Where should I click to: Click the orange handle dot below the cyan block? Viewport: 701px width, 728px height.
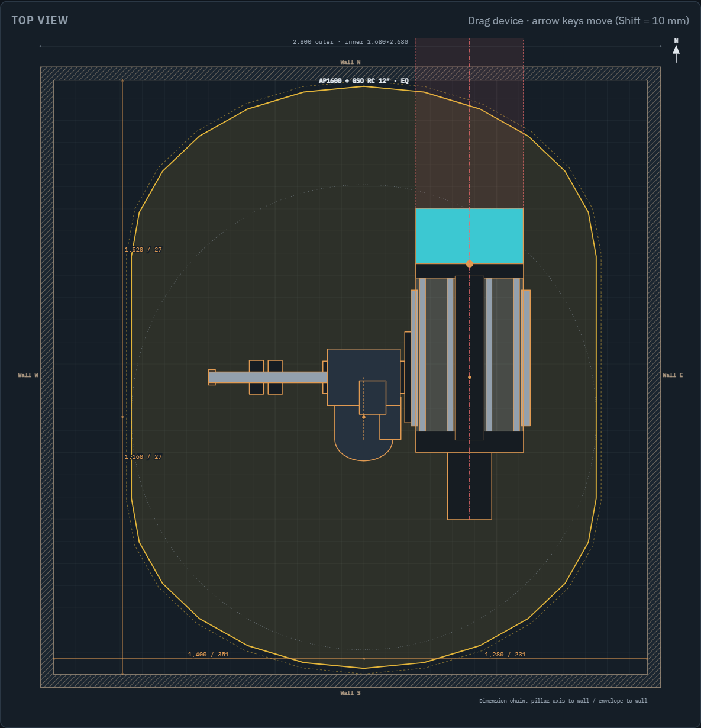tap(470, 264)
